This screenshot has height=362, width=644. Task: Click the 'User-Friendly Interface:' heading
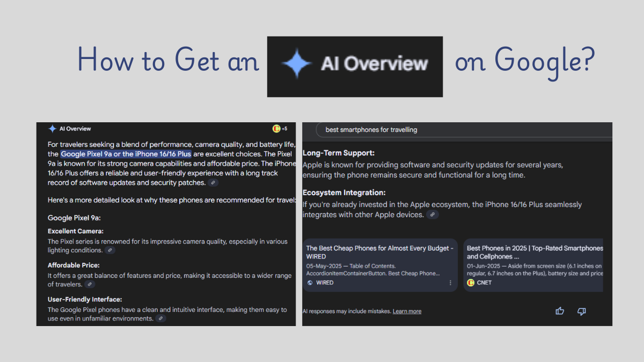coord(85,300)
